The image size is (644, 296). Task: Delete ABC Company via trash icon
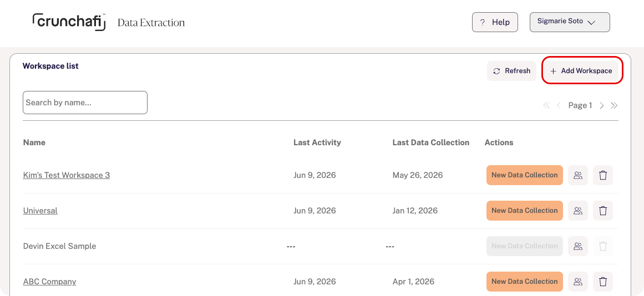coord(603,282)
